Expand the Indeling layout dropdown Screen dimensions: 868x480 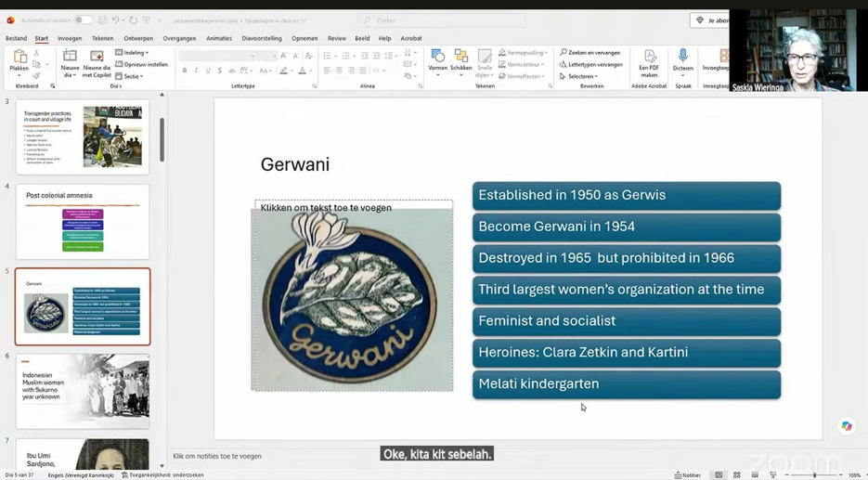[132, 53]
